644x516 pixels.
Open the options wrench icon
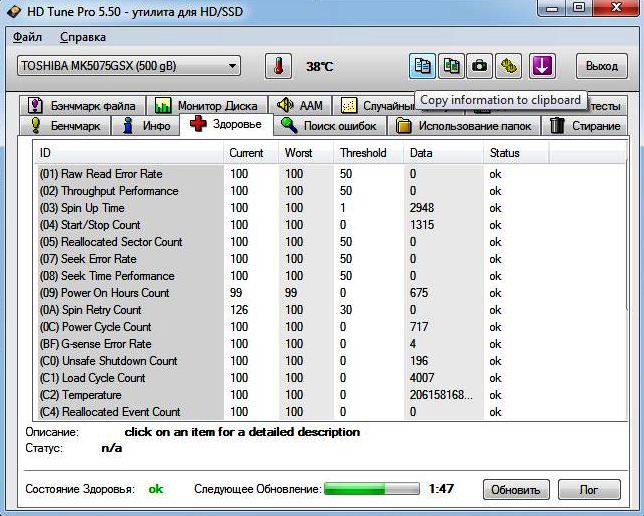click(x=508, y=66)
